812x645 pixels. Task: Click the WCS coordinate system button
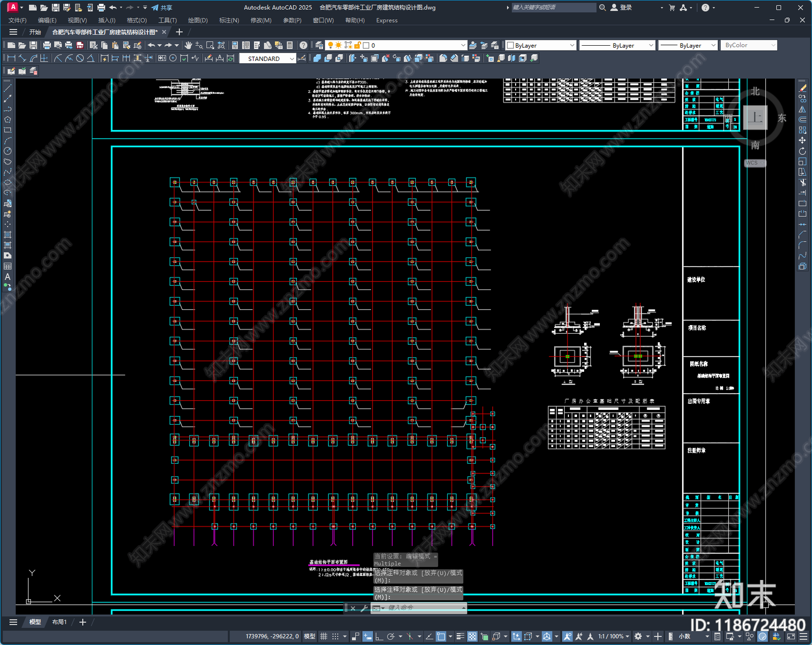click(x=755, y=163)
